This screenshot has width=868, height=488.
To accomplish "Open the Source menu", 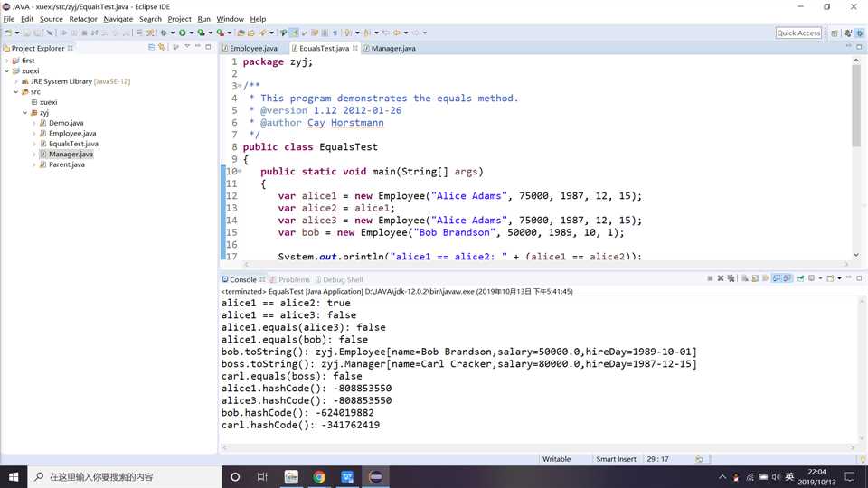I will (x=51, y=19).
